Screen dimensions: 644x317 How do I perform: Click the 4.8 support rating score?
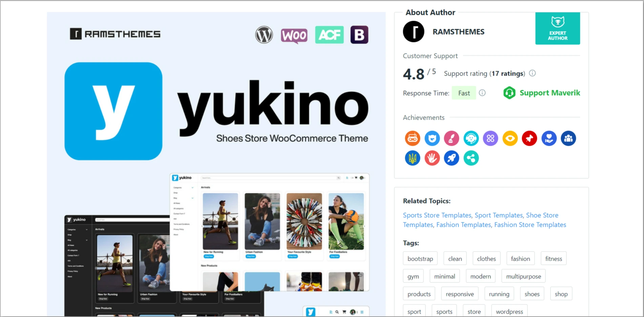pyautogui.click(x=413, y=74)
